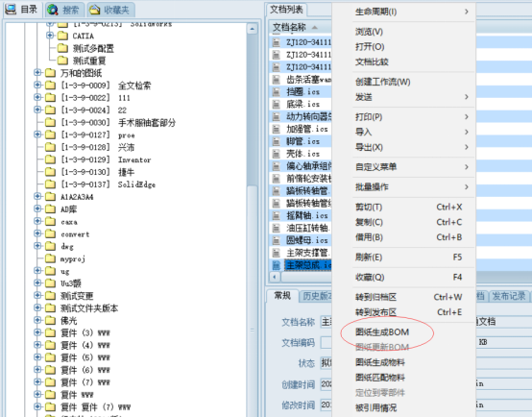
Task: Select the 文档列表 tab
Action: point(286,10)
